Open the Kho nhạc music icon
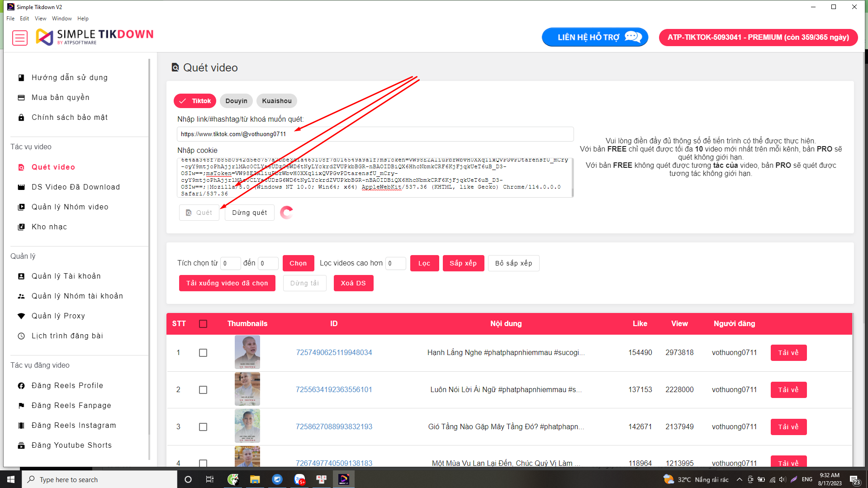This screenshot has width=868, height=488. pos(21,227)
